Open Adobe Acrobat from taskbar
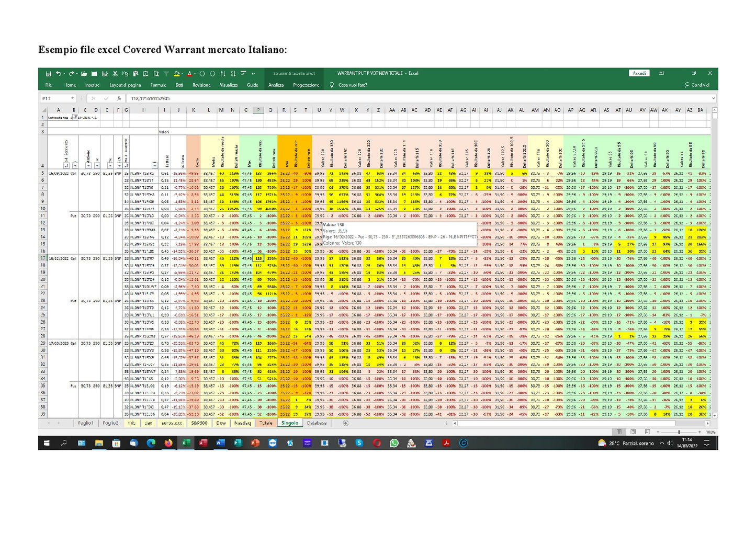Screen dimensions: 756x534 (x=446, y=443)
